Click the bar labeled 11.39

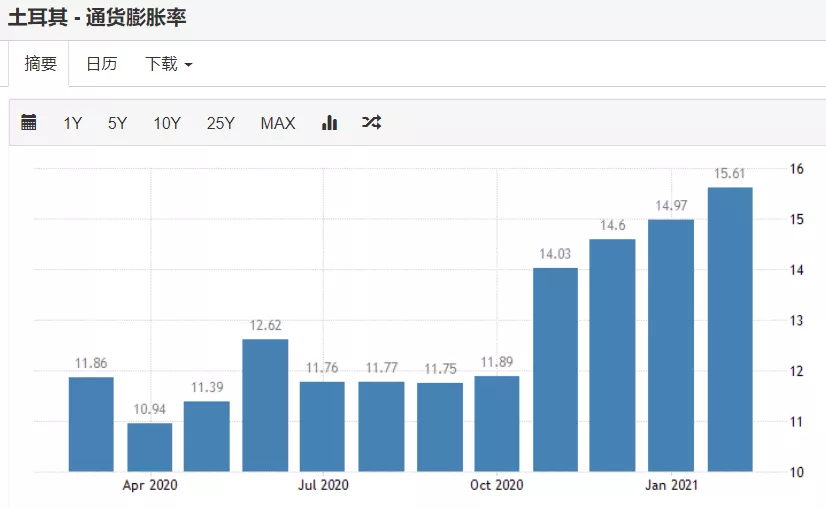click(x=206, y=436)
